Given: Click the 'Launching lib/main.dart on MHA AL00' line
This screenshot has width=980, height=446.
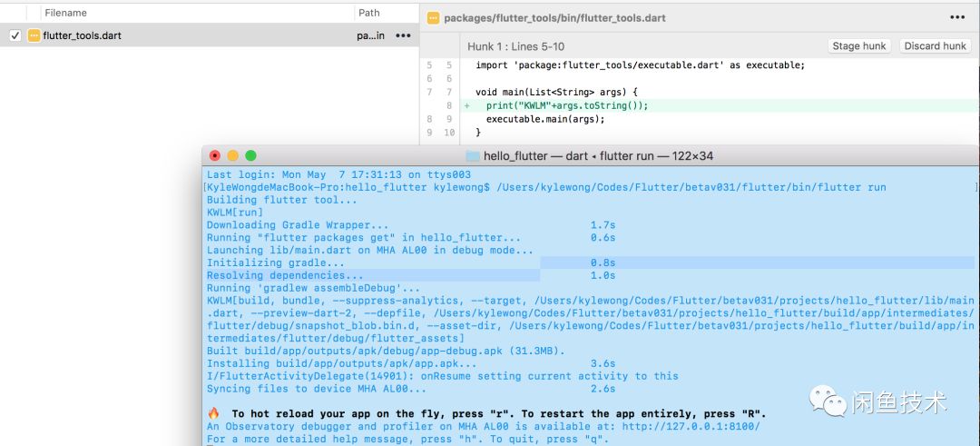Looking at the screenshot, I should point(370,250).
